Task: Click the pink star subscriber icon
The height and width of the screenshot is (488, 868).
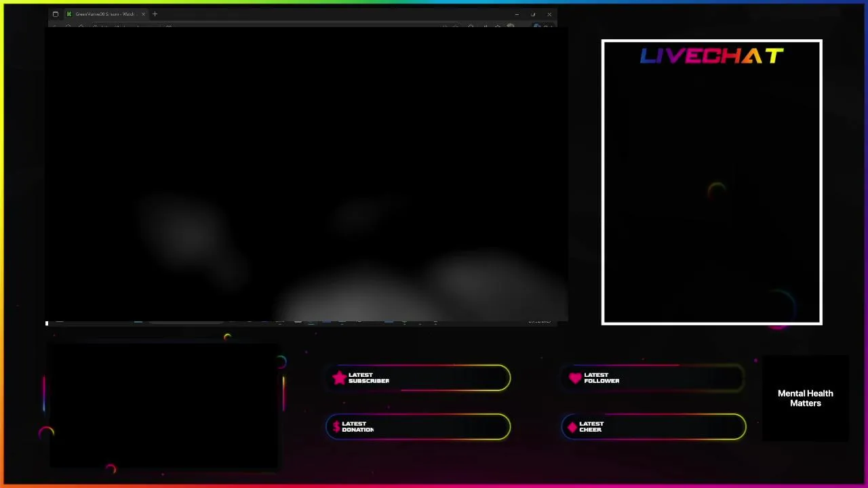Action: point(339,378)
